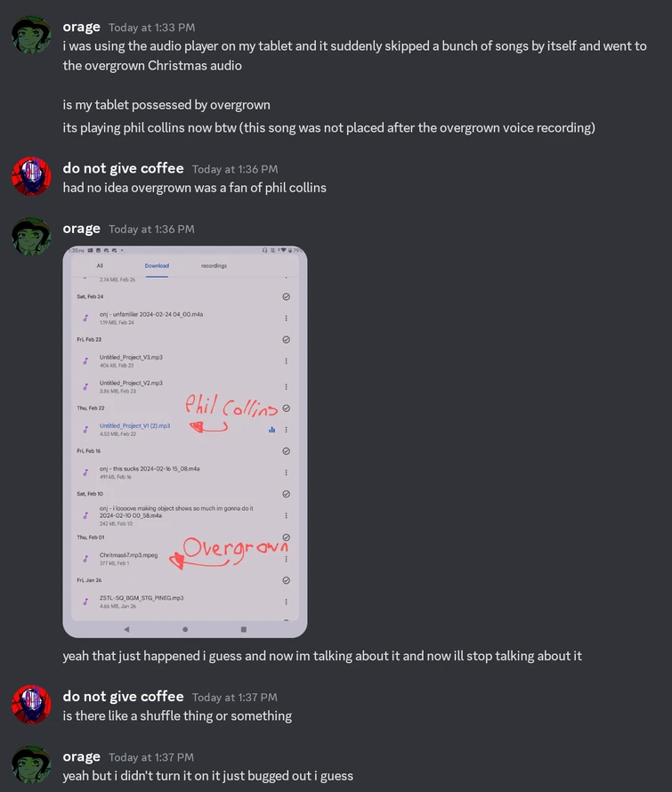Select the All tab in the screenshot
This screenshot has width=672, height=792.
coord(100,266)
